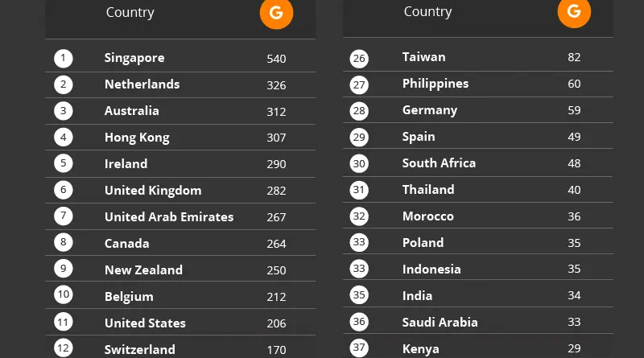The height and width of the screenshot is (358, 644).
Task: Click the Saudi Arabia country name
Action: [x=440, y=323]
